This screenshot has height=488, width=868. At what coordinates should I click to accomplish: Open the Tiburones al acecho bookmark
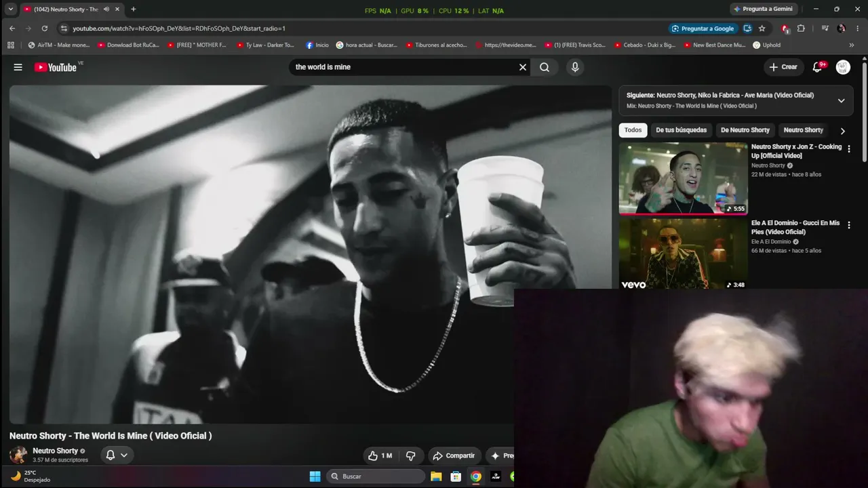pyautogui.click(x=437, y=45)
